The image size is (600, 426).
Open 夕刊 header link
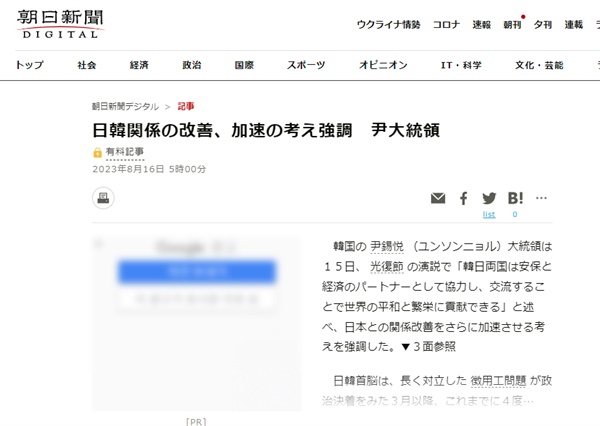pyautogui.click(x=543, y=25)
